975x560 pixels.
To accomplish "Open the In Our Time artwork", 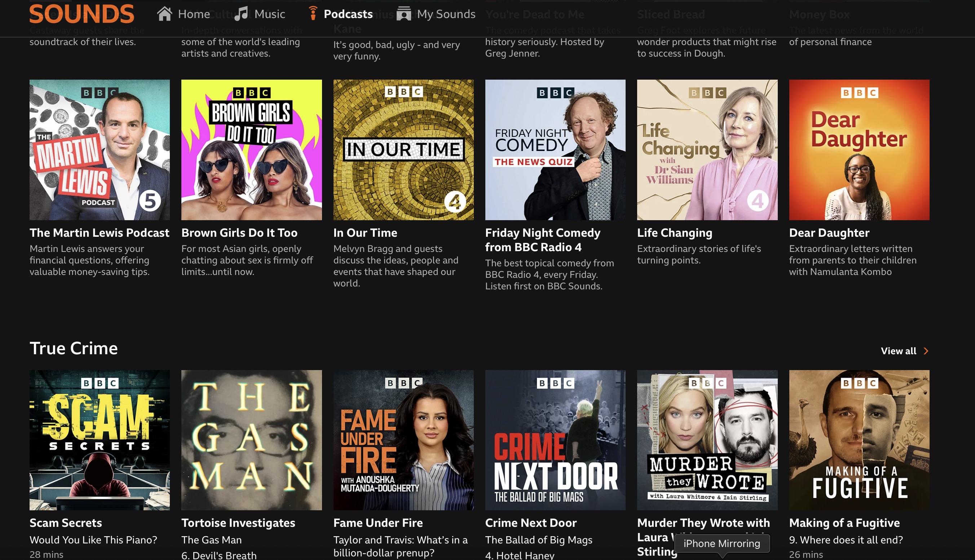I will click(x=403, y=150).
